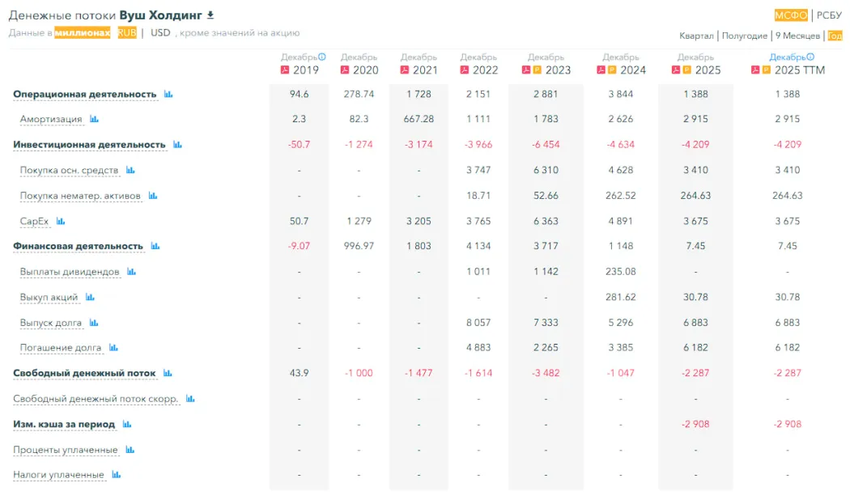Click info icon next to Декабрь 2019
The image size is (850, 504).
click(x=322, y=57)
